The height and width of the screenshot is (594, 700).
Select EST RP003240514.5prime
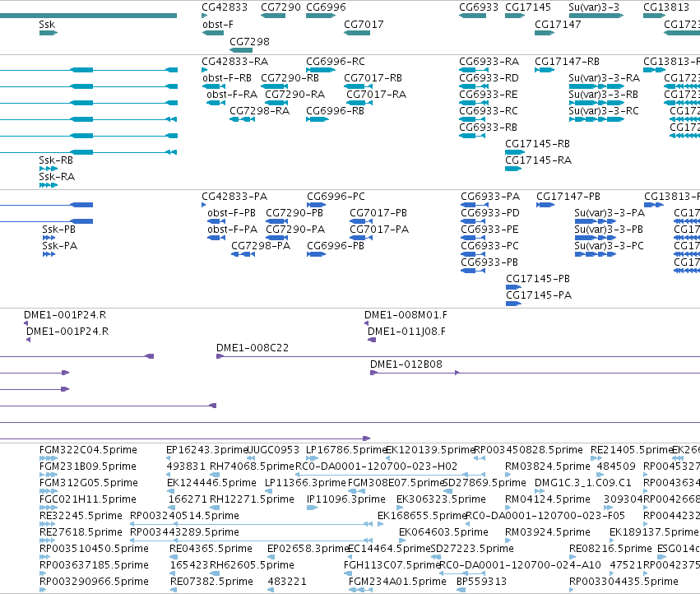pyautogui.click(x=184, y=515)
